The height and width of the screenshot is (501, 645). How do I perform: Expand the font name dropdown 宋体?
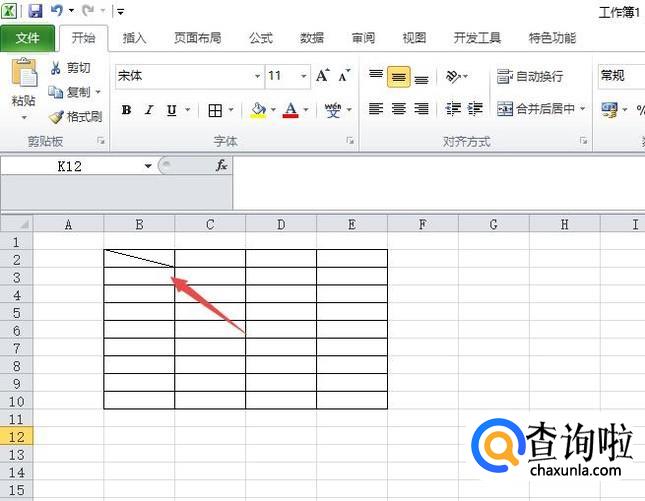click(x=257, y=76)
